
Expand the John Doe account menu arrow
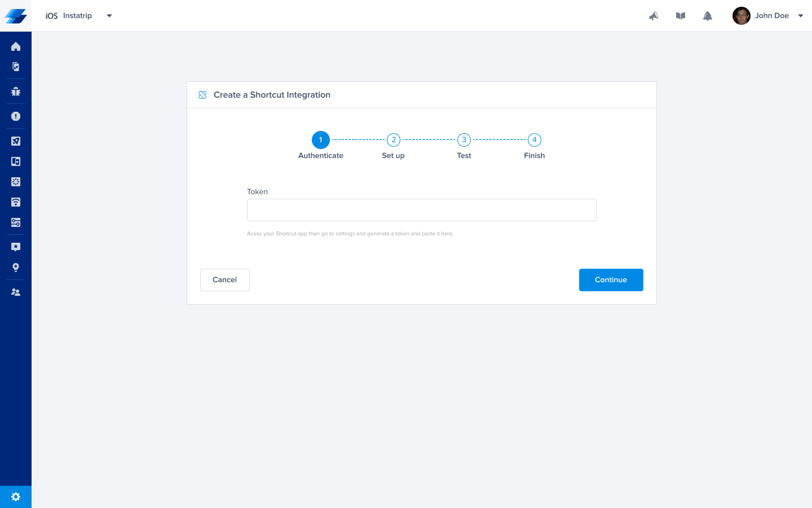pyautogui.click(x=801, y=16)
